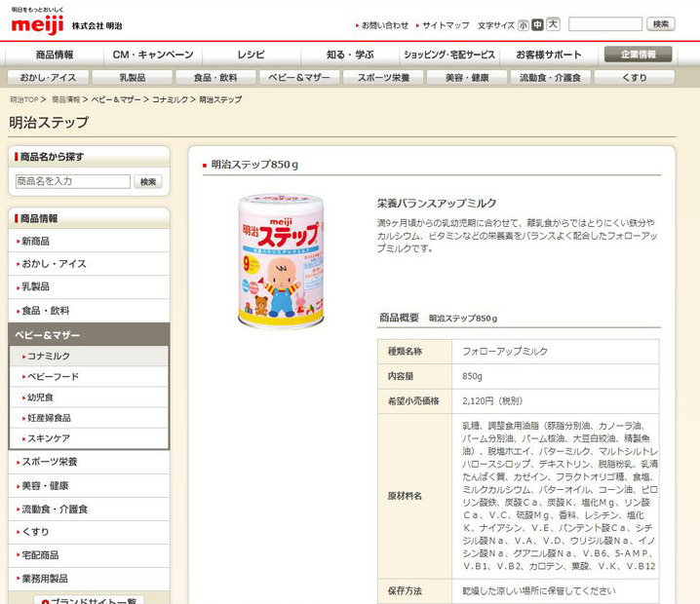The height and width of the screenshot is (604, 700).
Task: Focus the header site search field
Action: point(604,24)
